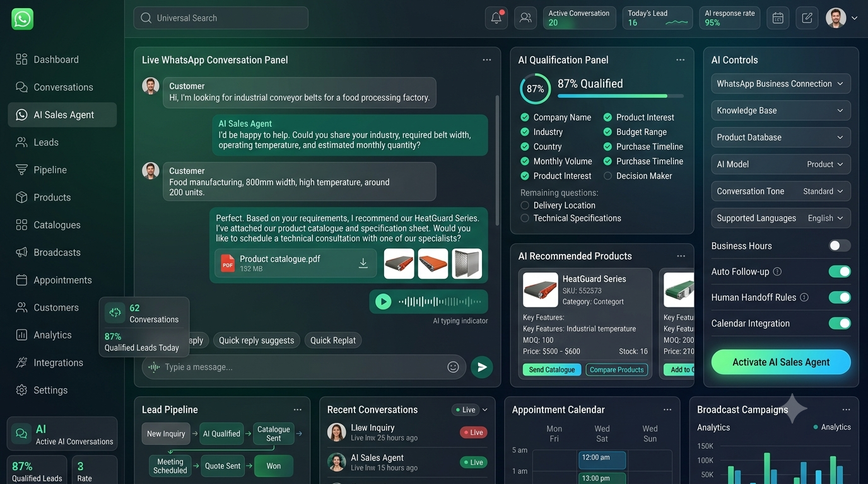The image size is (868, 484).
Task: Disable Auto Follow-up switch
Action: point(840,272)
